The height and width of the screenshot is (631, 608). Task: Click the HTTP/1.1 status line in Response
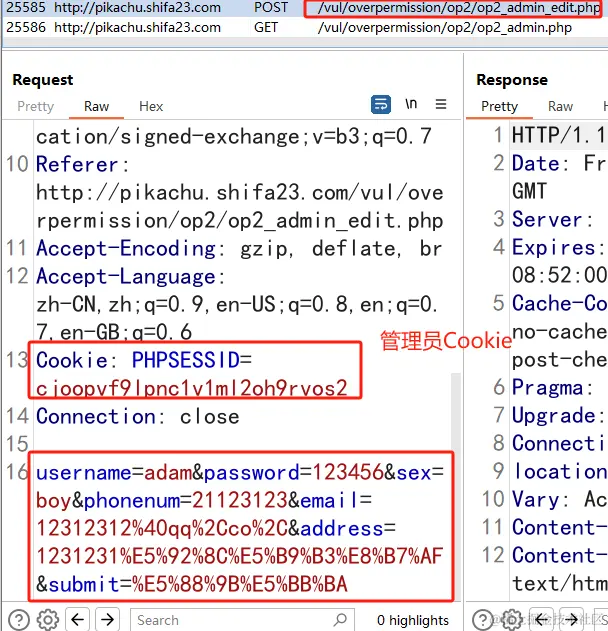point(559,135)
